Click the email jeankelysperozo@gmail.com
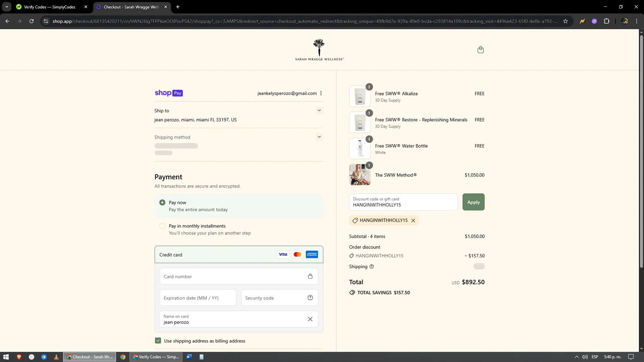The height and width of the screenshot is (362, 644). coord(287,93)
